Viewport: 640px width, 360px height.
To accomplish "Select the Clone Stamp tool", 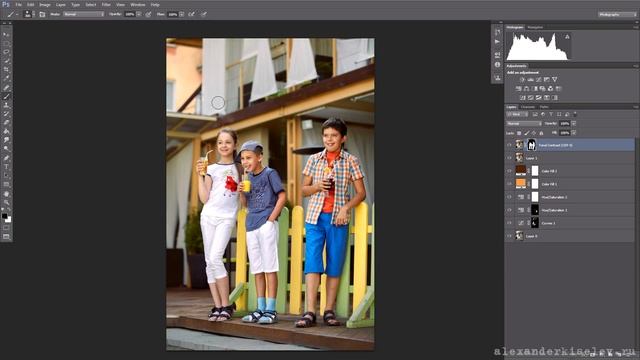I will pyautogui.click(x=6, y=105).
